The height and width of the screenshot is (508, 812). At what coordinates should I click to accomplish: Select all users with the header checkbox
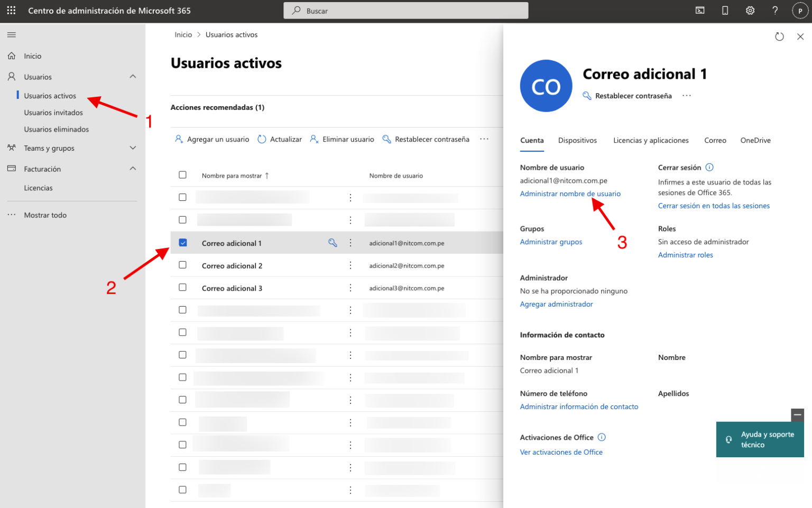pyautogui.click(x=182, y=174)
